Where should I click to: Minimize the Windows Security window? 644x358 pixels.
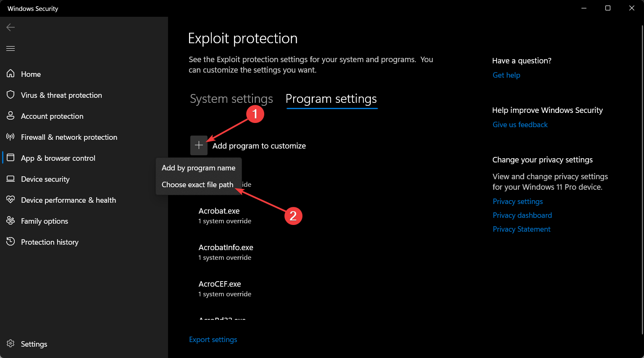[x=584, y=8]
